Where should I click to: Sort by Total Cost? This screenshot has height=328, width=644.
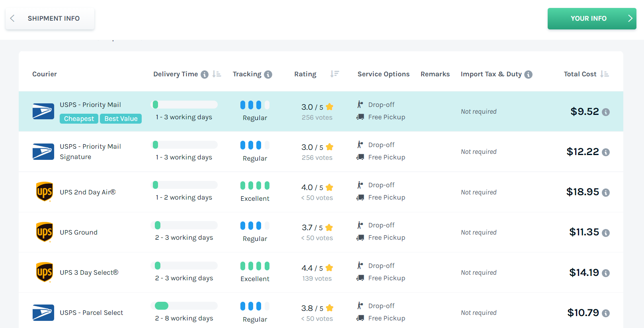point(605,74)
